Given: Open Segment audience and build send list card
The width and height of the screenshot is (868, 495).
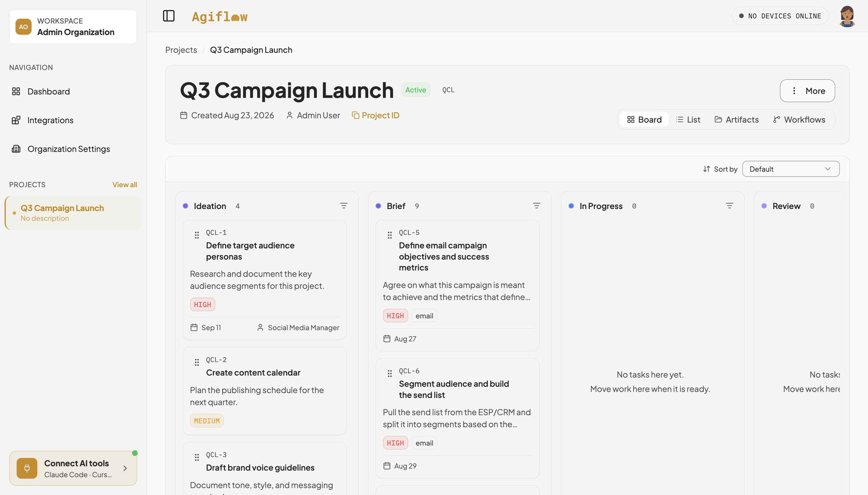Looking at the screenshot, I should pyautogui.click(x=457, y=418).
